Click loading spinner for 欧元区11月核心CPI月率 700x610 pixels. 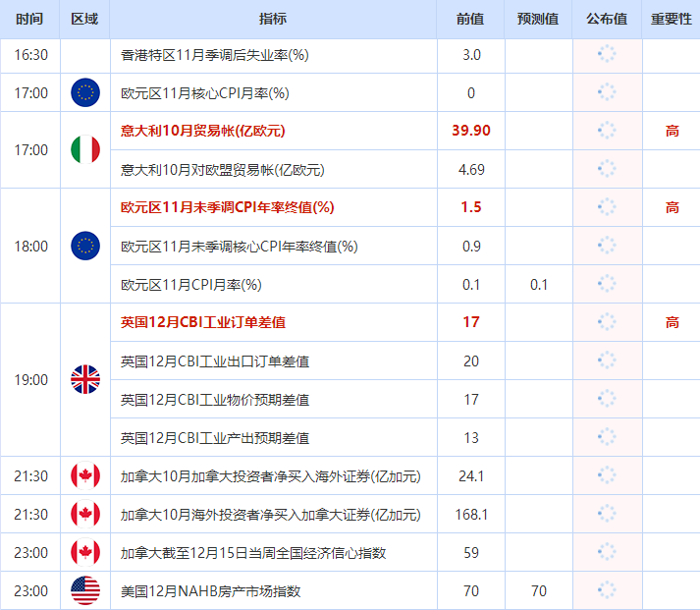(x=607, y=92)
